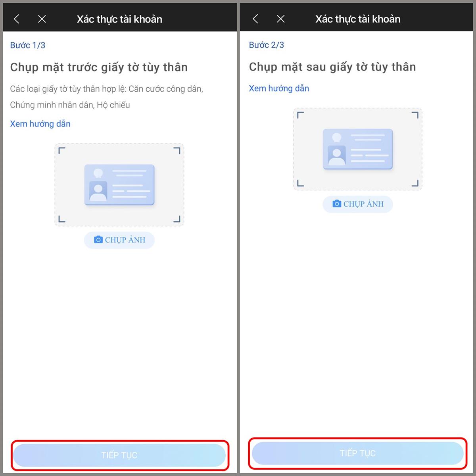Screen dimensions: 476x476
Task: Open 'Xem hướng dẫn' on the step 1/3 screen
Action: 40,124
